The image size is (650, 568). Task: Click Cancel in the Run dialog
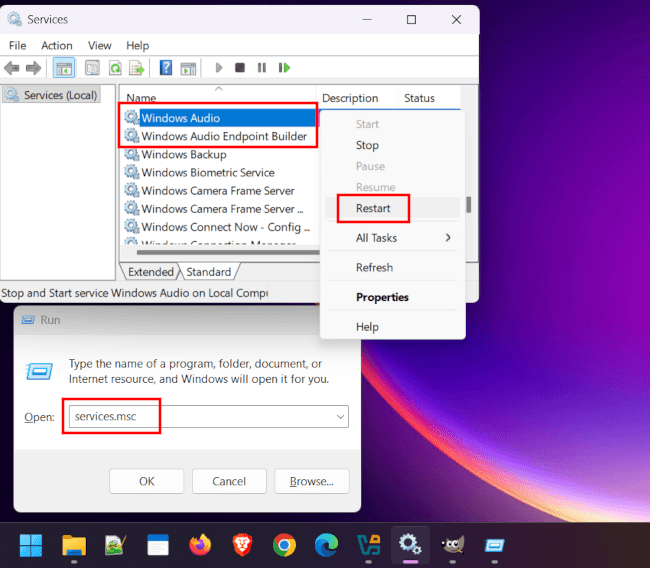(x=229, y=481)
